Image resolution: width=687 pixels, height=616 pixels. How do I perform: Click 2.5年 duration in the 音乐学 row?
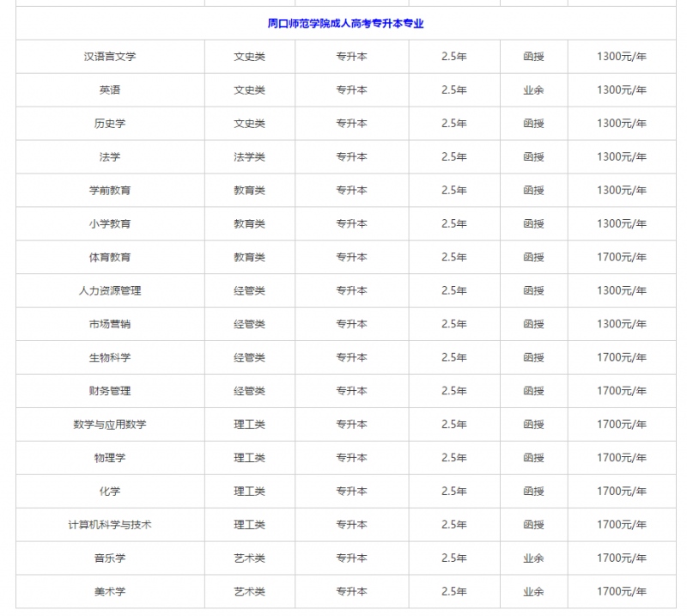click(454, 558)
